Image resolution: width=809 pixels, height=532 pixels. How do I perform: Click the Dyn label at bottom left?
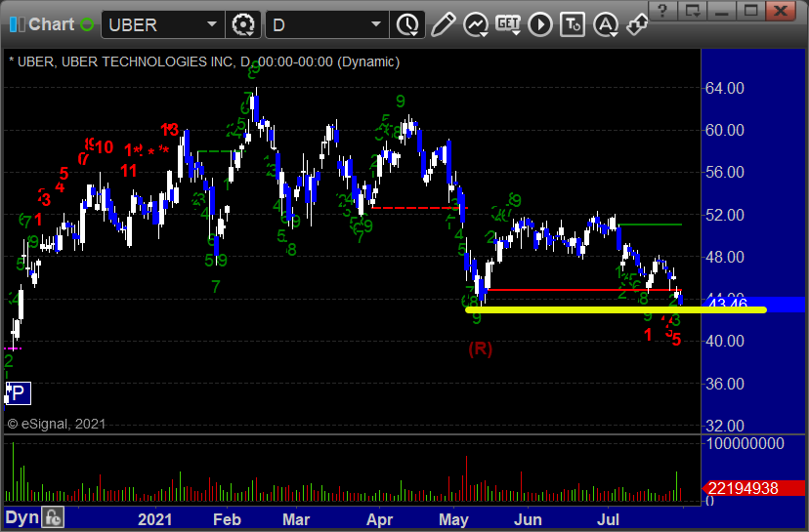22,517
